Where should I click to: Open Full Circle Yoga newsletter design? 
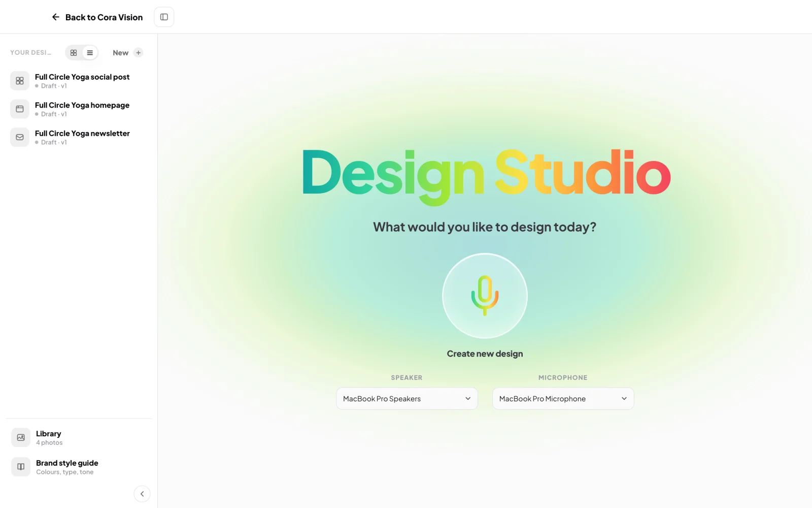click(79, 137)
